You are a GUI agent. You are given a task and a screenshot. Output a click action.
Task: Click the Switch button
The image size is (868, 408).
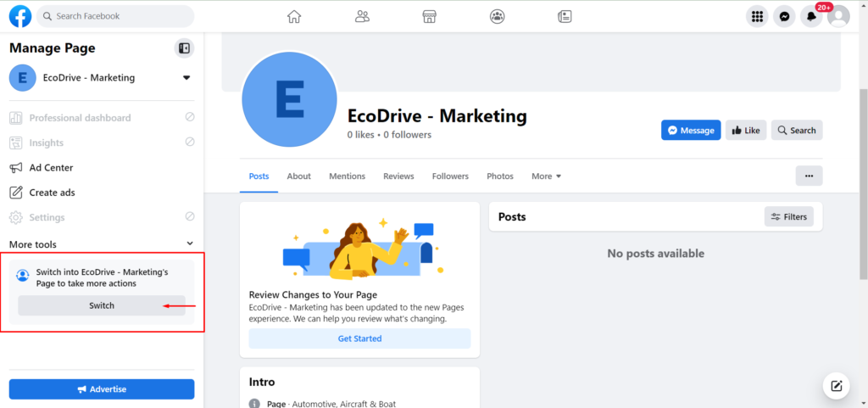(102, 305)
